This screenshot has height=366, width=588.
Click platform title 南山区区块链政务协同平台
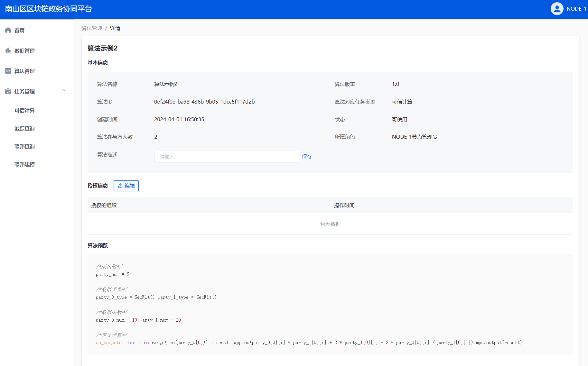(49, 9)
